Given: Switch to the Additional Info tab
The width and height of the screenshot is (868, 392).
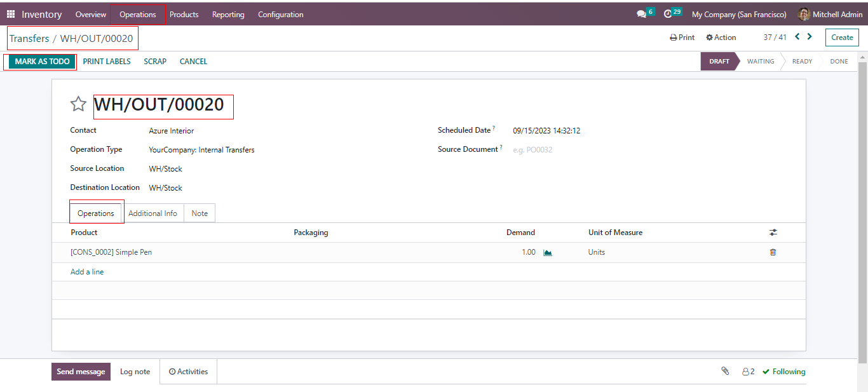Looking at the screenshot, I should click(153, 213).
